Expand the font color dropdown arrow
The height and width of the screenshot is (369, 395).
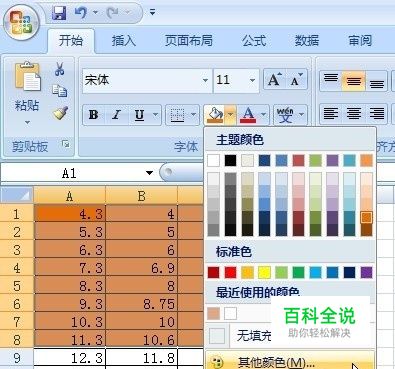(264, 115)
